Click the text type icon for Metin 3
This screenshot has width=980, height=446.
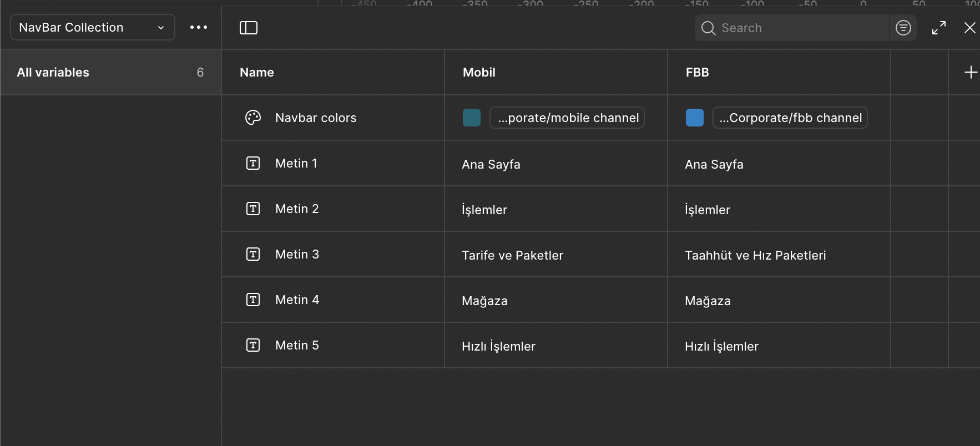(253, 254)
